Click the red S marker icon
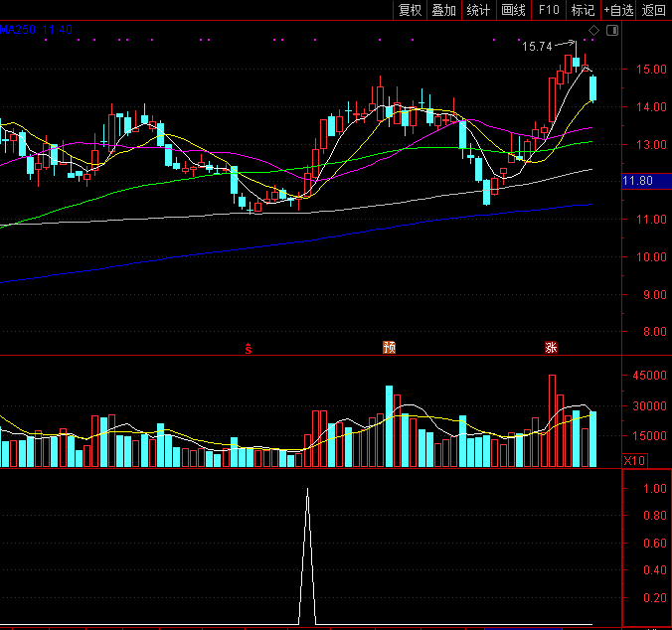This screenshot has height=630, width=672. click(249, 348)
